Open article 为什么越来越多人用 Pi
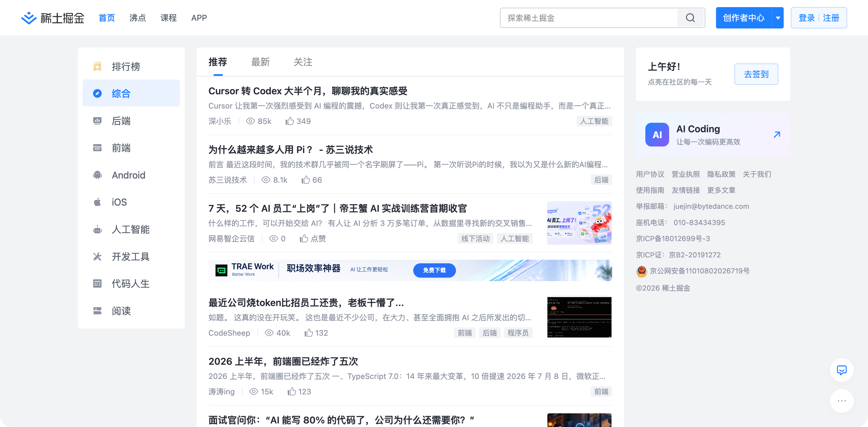This screenshot has width=868, height=427. click(x=290, y=149)
